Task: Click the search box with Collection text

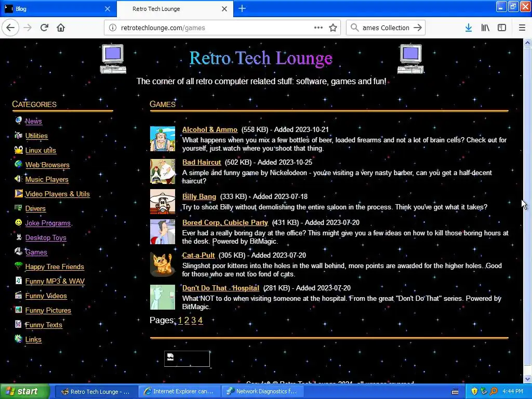Action: (386, 28)
